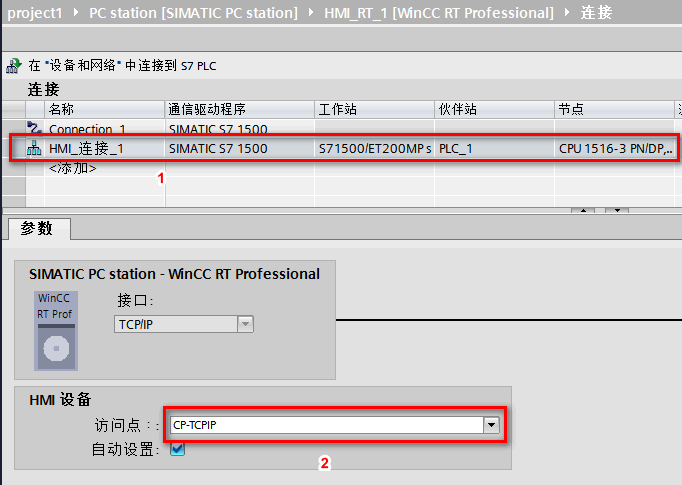Click the 通信驱动程序 column header
This screenshot has width=682, height=485.
click(x=240, y=109)
